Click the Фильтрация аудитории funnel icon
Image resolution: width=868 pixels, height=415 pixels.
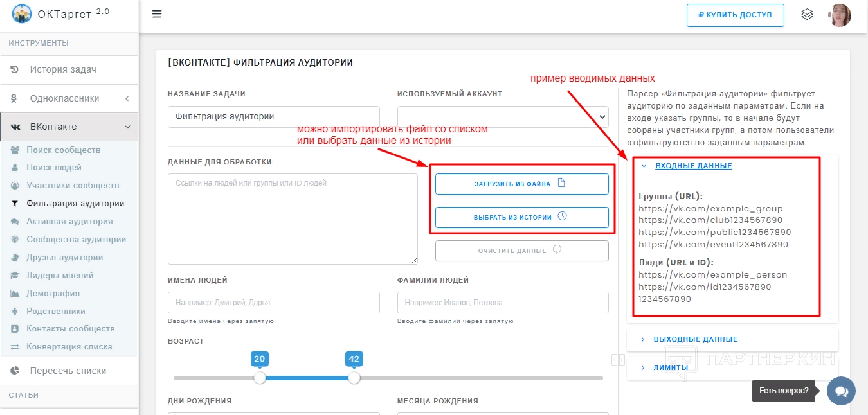15,204
